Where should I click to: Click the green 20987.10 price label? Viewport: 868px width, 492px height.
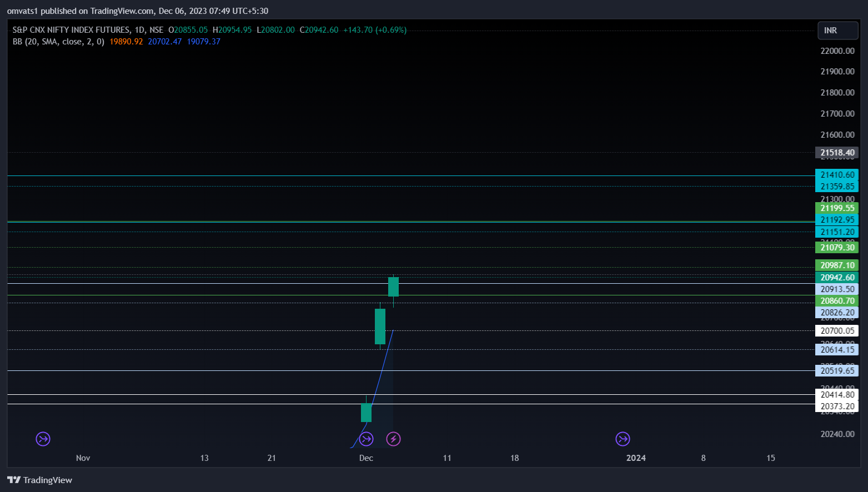(837, 265)
